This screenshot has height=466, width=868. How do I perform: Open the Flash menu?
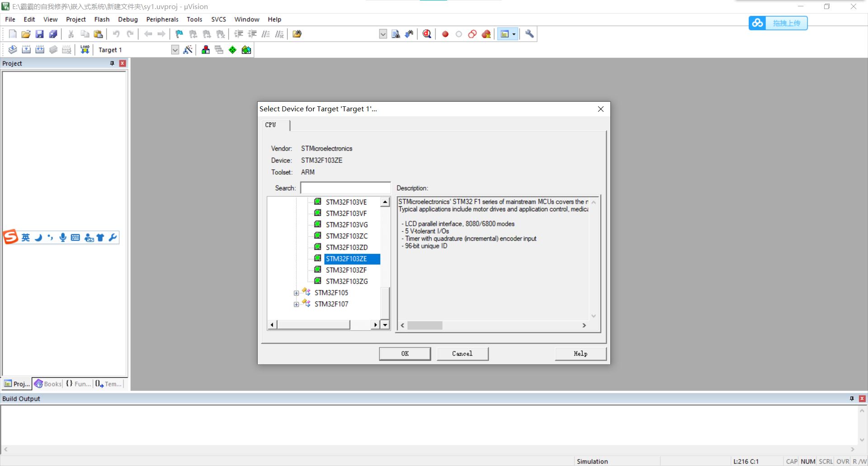(x=102, y=19)
